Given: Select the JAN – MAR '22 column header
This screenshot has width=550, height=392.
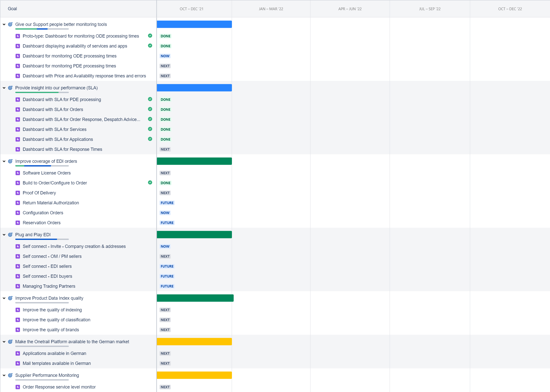Looking at the screenshot, I should (x=271, y=9).
